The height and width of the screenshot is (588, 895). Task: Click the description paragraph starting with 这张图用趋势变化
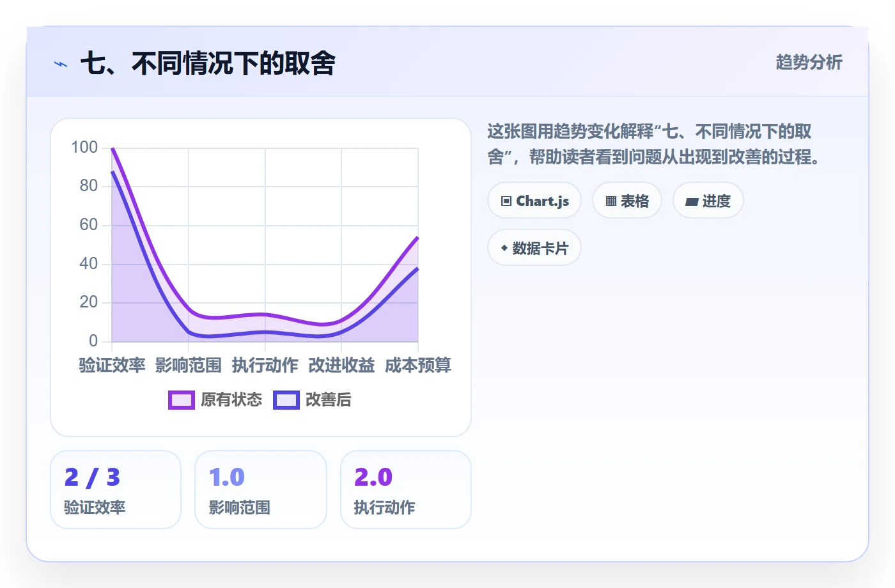(x=654, y=144)
